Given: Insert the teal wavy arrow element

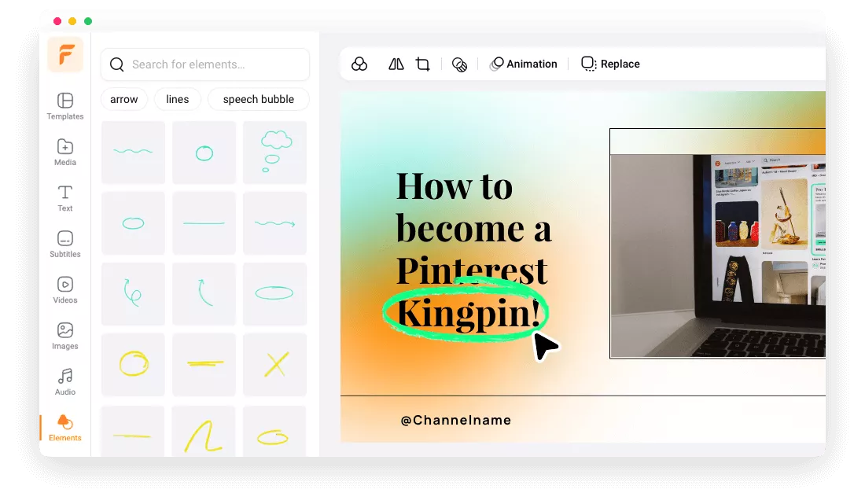Looking at the screenshot, I should (x=274, y=223).
